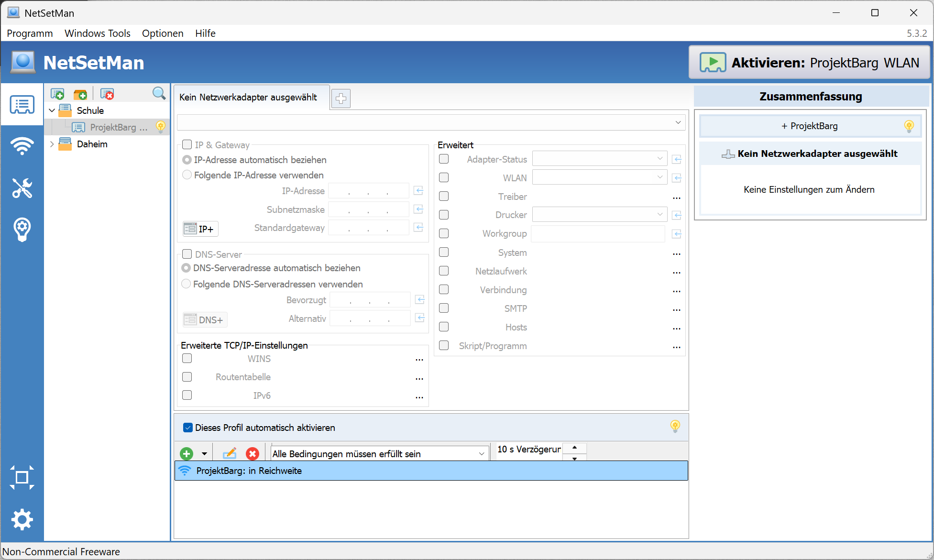The height and width of the screenshot is (560, 934).
Task: Activate the ProjektBarg WLAN profile
Action: coord(808,62)
